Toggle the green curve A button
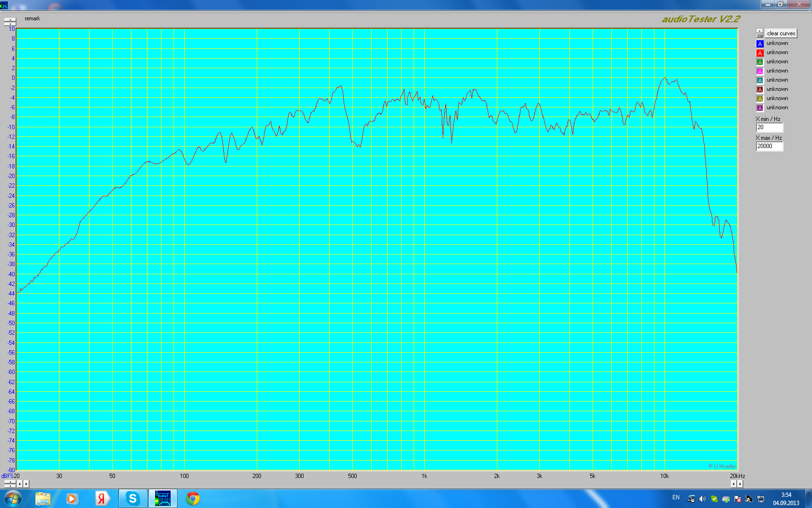Image resolution: width=812 pixels, height=508 pixels. [760, 62]
